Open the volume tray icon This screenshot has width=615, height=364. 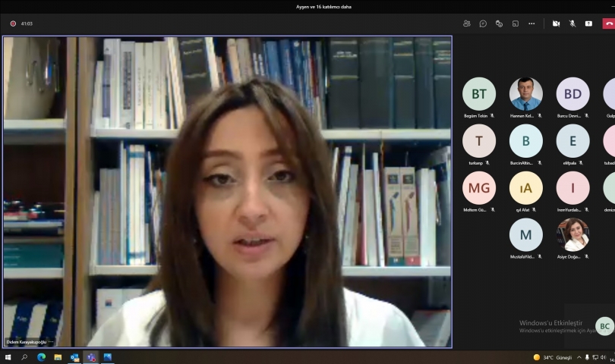(604, 357)
